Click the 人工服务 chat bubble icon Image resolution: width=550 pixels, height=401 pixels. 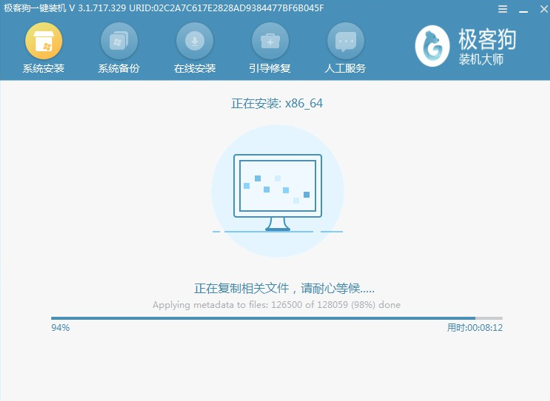pos(346,41)
